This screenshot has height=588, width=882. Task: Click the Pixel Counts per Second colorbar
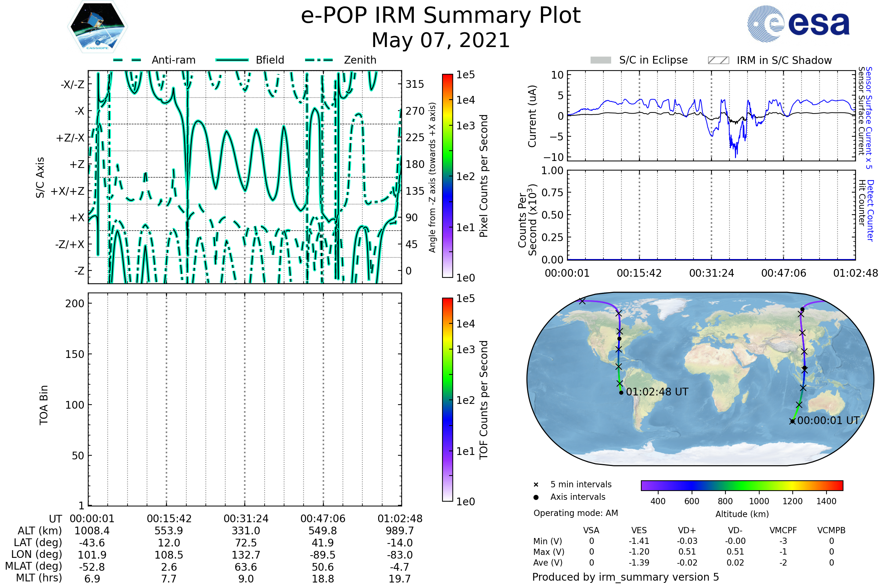pyautogui.click(x=447, y=176)
